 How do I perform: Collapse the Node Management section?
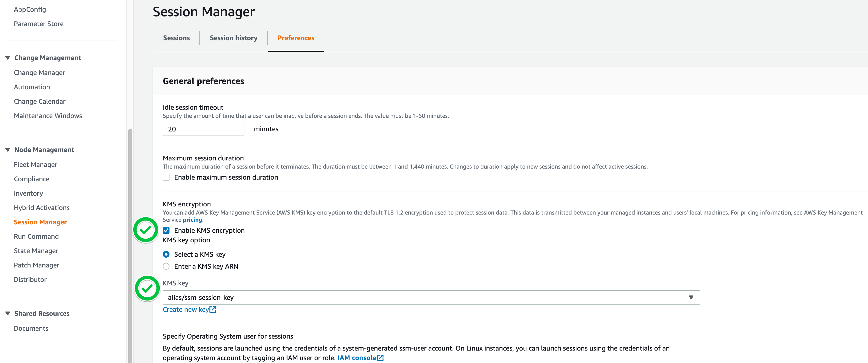point(8,150)
